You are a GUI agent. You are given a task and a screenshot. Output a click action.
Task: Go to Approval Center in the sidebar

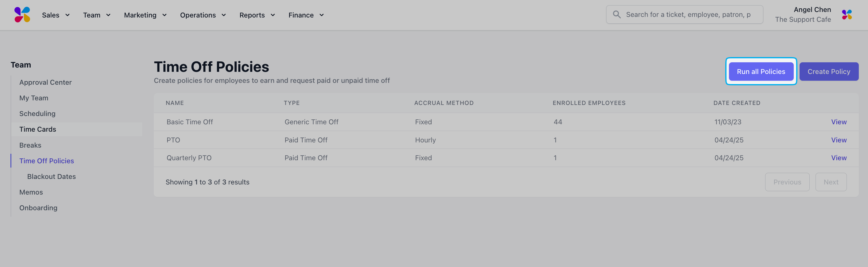tap(45, 82)
